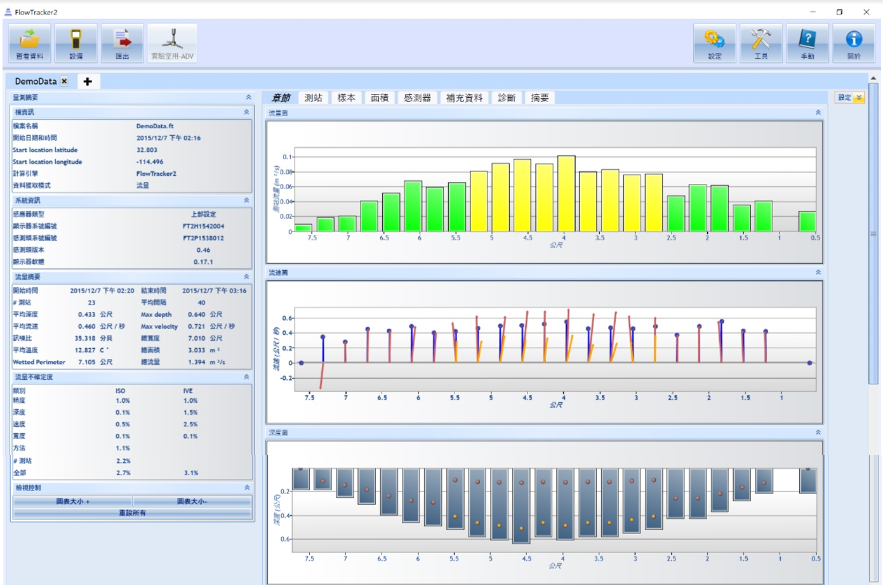
Task: Close the DemoData tab
Action: pos(64,81)
